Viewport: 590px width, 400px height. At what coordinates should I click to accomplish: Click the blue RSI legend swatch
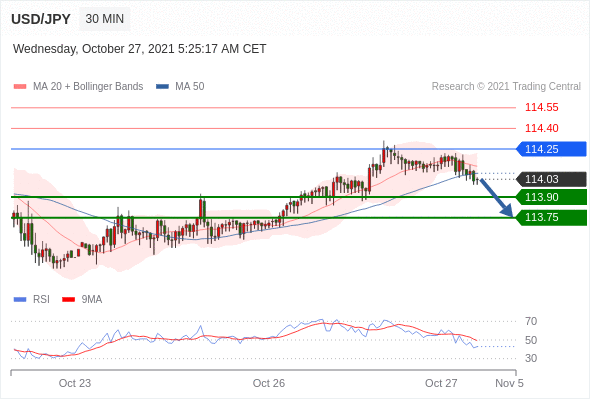click(x=20, y=300)
